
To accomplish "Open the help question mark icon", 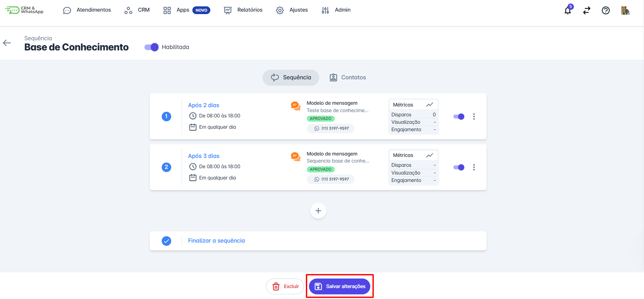I will point(606,11).
